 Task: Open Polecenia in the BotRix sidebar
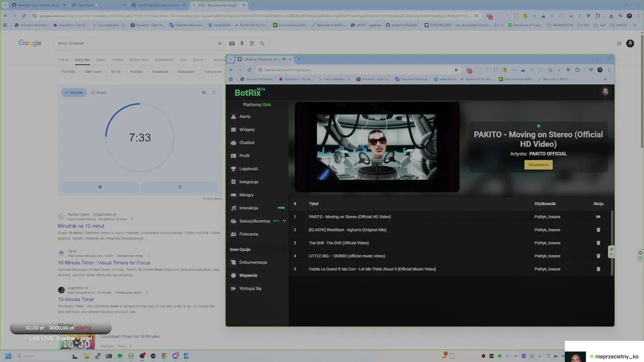(249, 234)
